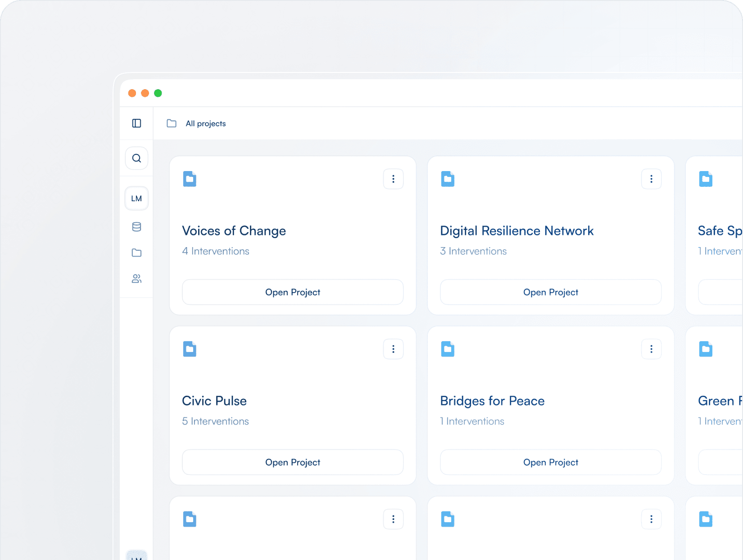743x560 pixels.
Task: Click the Bridges for Peace title
Action: (492, 401)
